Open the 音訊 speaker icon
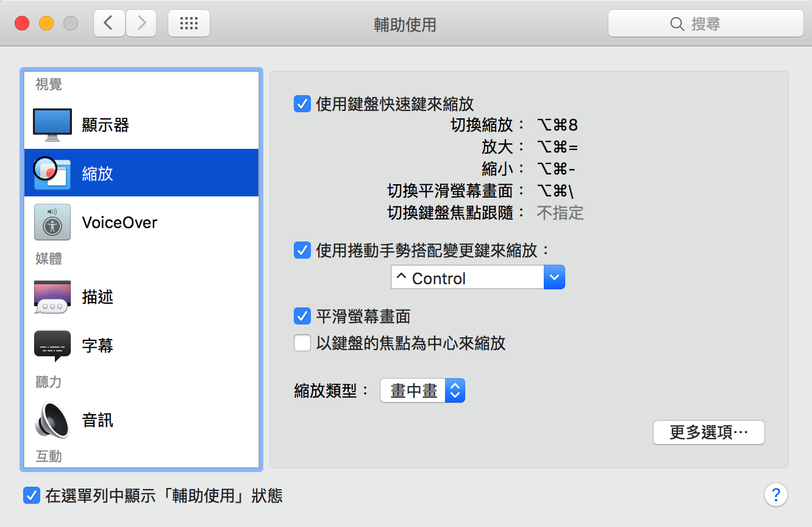The height and width of the screenshot is (527, 812). [52, 420]
